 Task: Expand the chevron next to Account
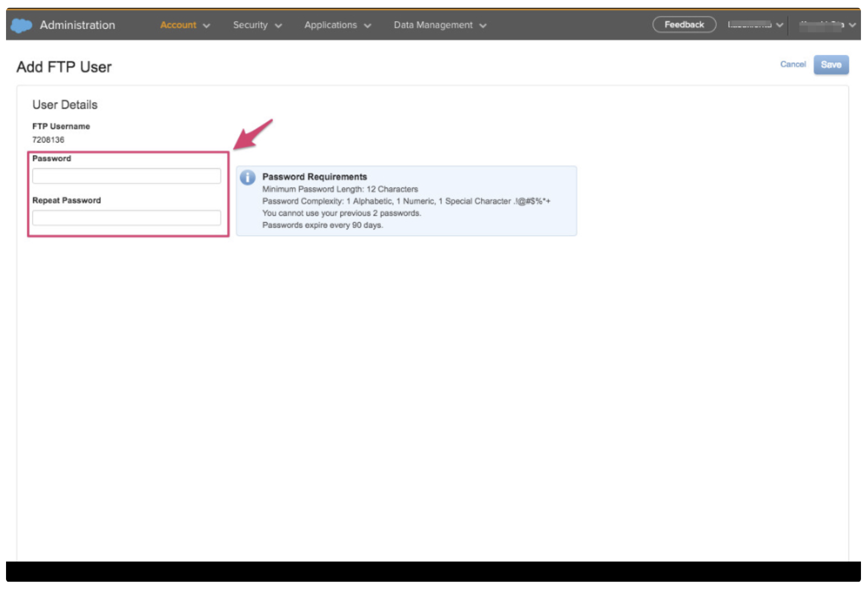[x=206, y=26]
